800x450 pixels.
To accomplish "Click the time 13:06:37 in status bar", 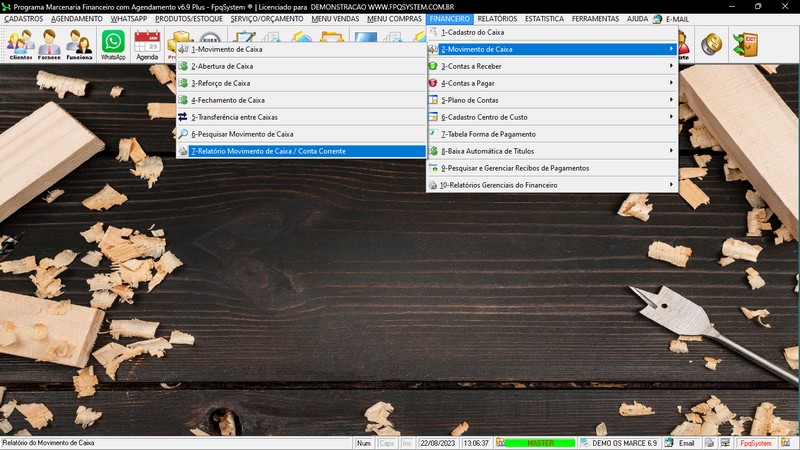I will click(x=476, y=443).
